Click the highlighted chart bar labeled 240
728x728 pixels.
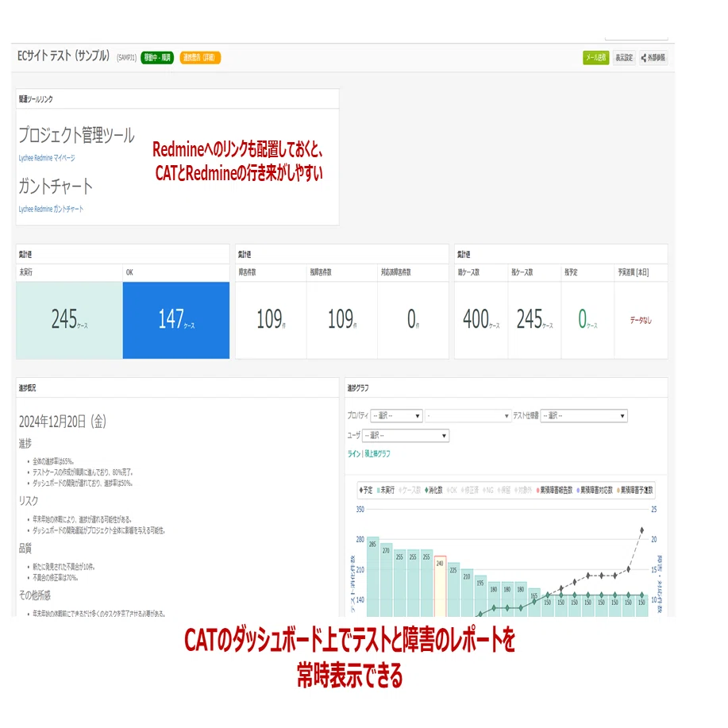click(x=440, y=586)
